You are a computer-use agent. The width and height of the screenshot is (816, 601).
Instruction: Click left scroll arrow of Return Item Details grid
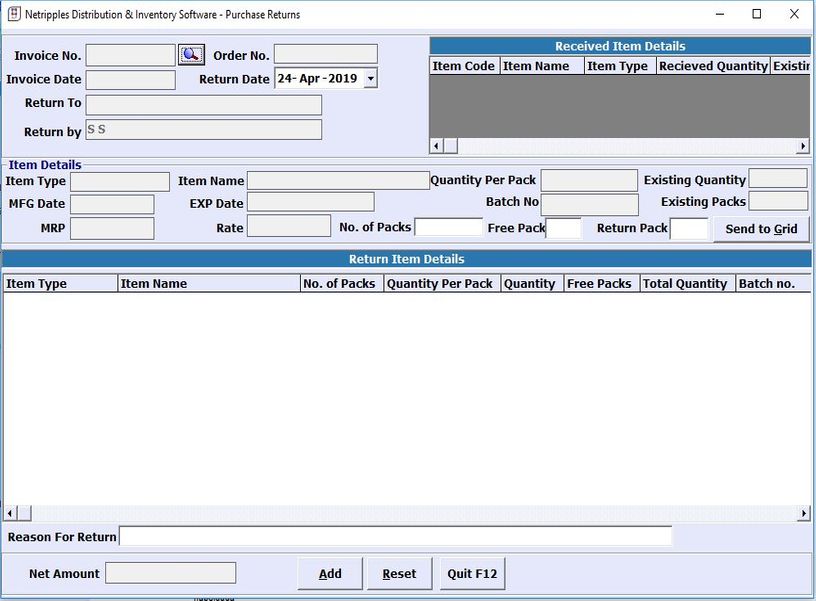(x=10, y=514)
